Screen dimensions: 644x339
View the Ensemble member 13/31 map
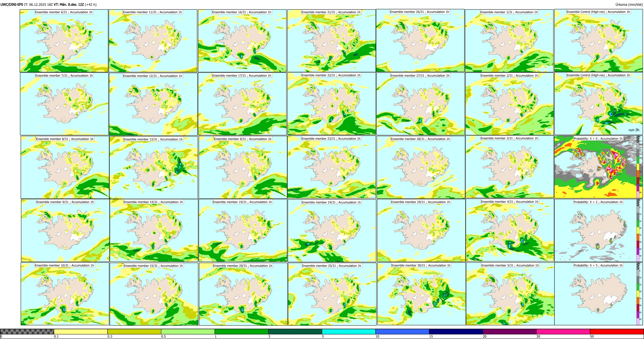(154, 167)
